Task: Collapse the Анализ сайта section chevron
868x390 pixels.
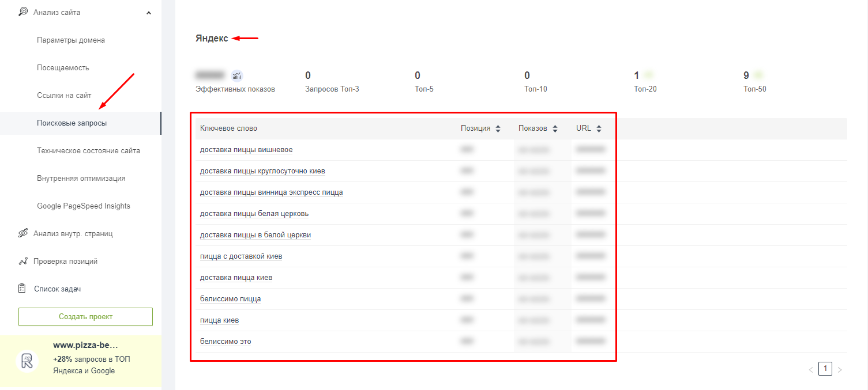Action: click(149, 12)
